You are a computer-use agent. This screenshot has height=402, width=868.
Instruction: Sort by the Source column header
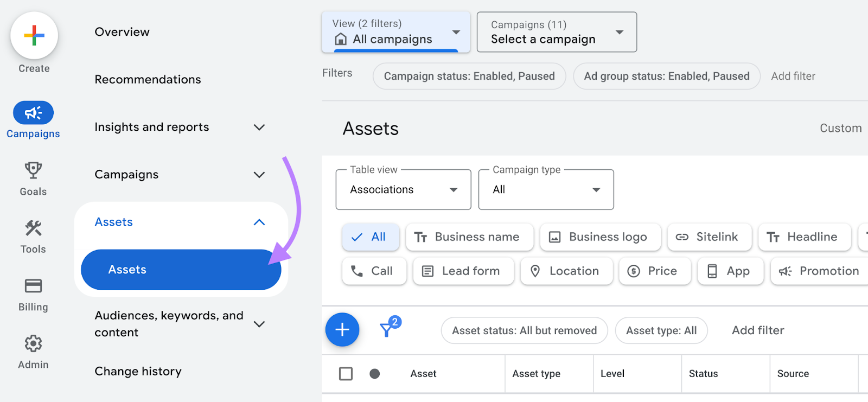point(793,374)
